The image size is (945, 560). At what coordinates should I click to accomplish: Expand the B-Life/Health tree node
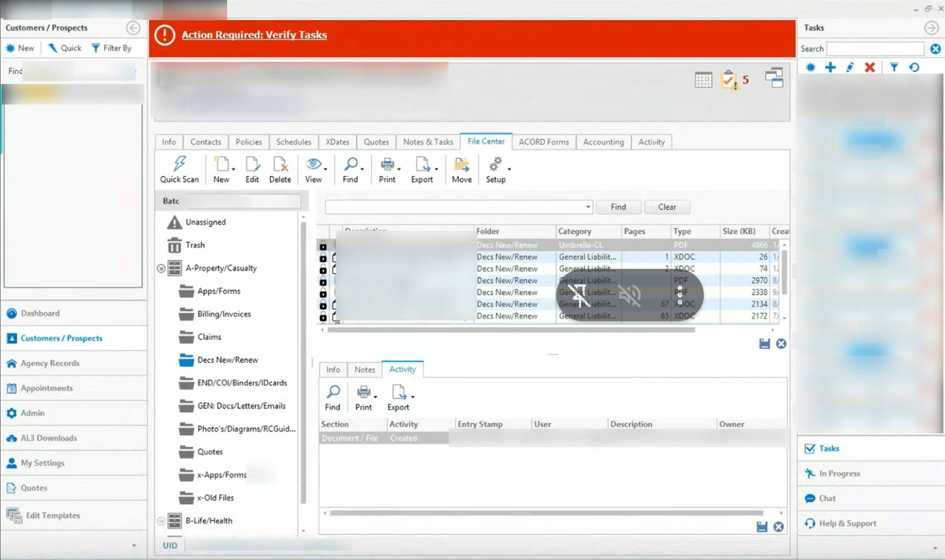click(x=161, y=521)
